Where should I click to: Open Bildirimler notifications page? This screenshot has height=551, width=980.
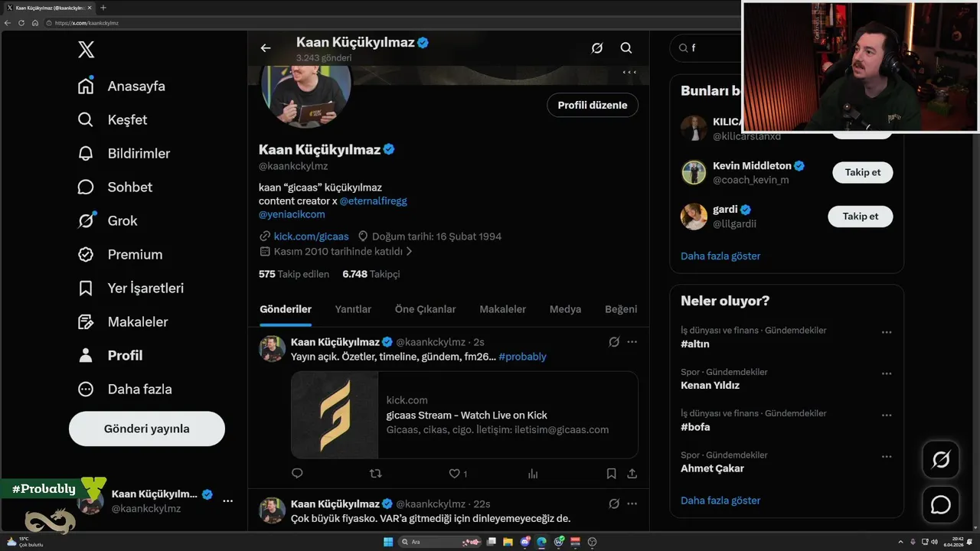pyautogui.click(x=124, y=153)
